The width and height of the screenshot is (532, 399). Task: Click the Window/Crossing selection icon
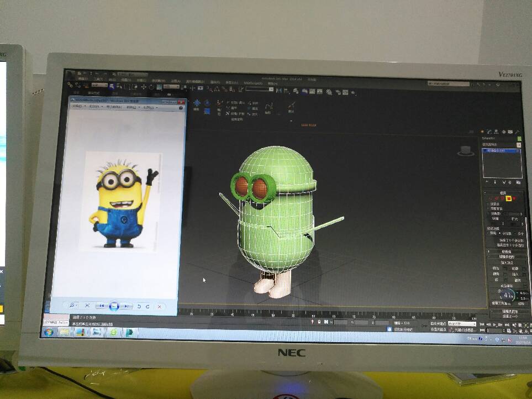click(x=135, y=87)
